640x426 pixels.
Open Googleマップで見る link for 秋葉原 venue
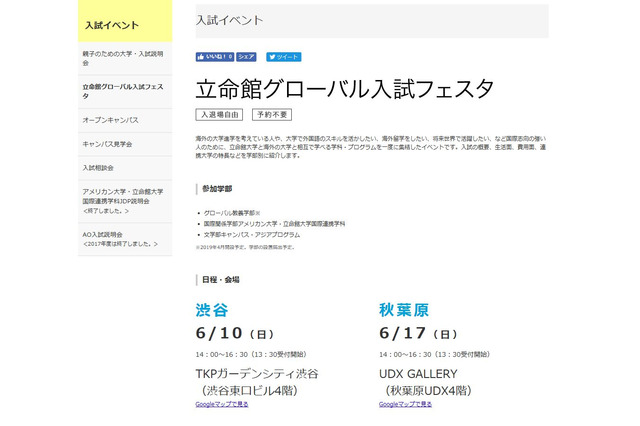(x=405, y=404)
